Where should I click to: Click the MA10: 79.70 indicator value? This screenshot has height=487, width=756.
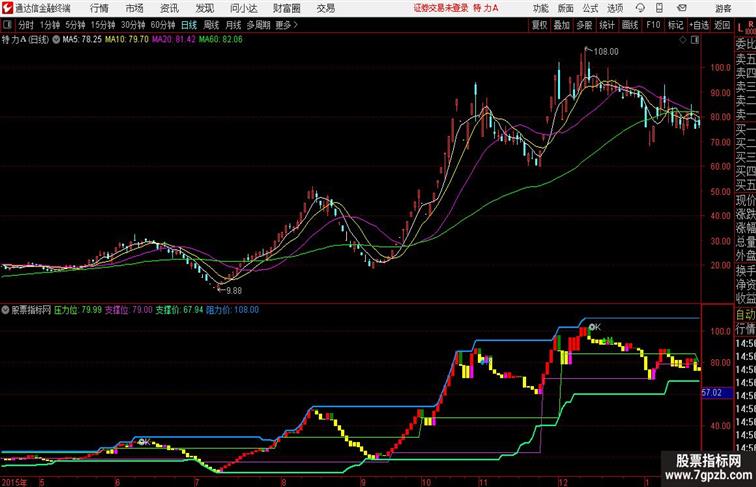click(127, 40)
